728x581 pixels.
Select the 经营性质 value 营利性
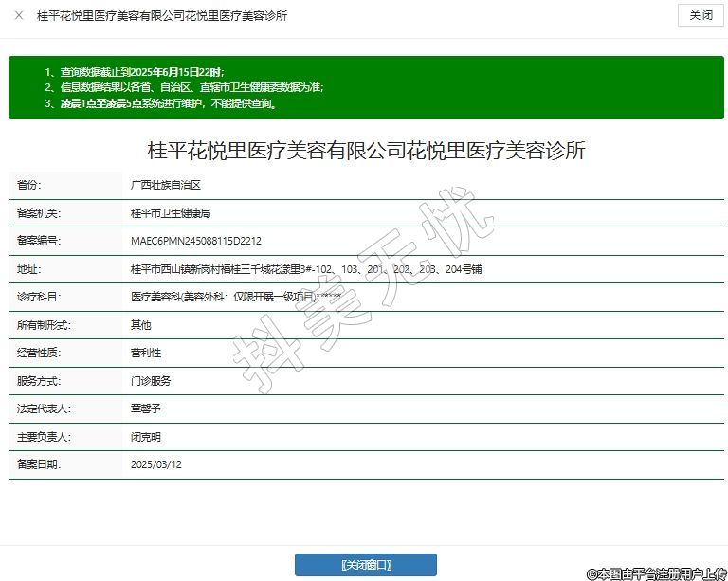click(146, 353)
